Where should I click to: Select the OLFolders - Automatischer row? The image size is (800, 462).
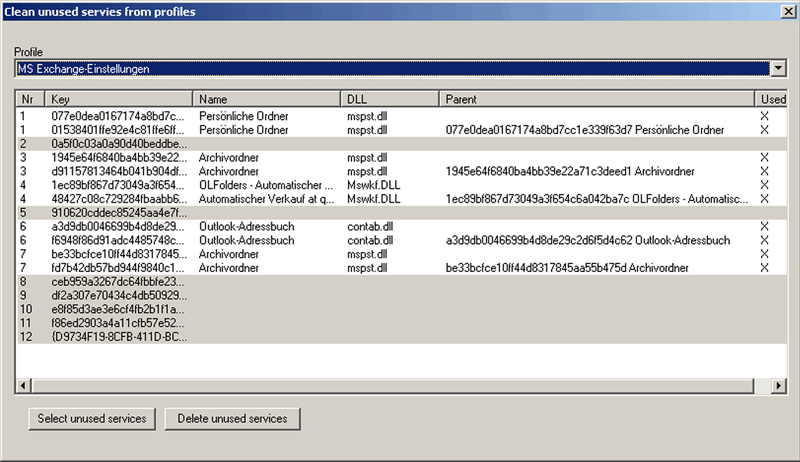click(x=402, y=185)
